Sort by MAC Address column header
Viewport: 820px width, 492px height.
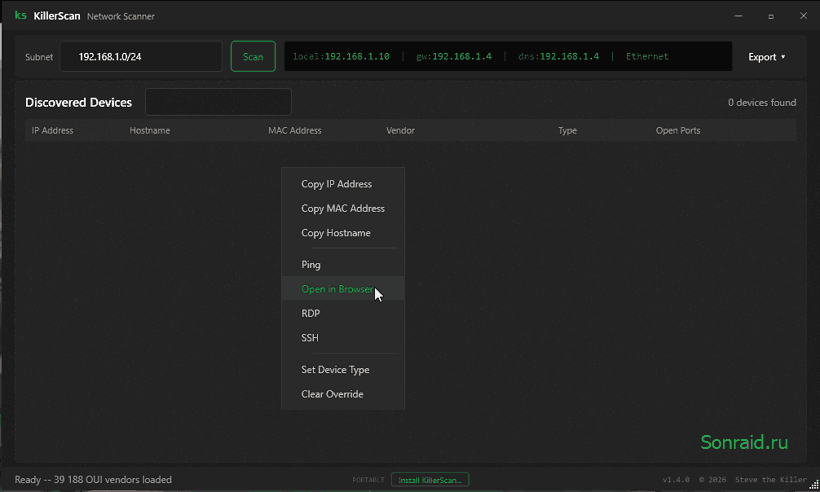pyautogui.click(x=295, y=131)
